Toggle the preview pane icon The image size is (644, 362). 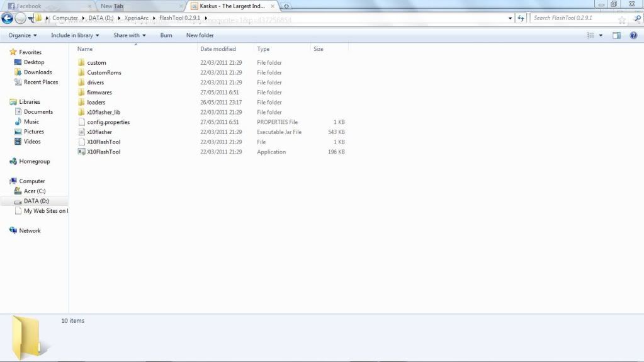[x=616, y=35]
